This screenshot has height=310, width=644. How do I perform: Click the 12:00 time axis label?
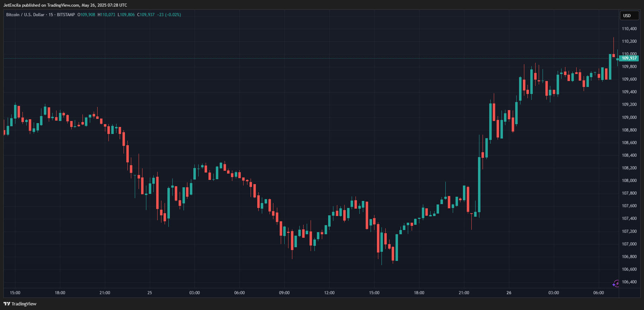point(329,293)
